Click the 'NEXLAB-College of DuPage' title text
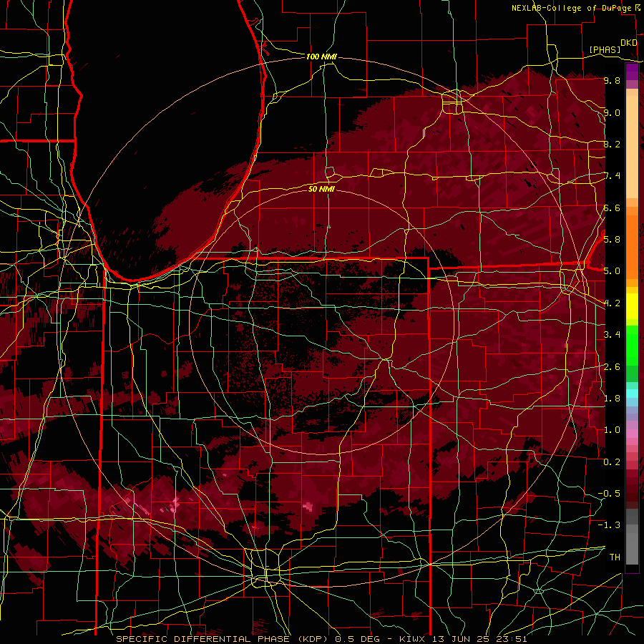The width and height of the screenshot is (644, 644). coord(571,8)
